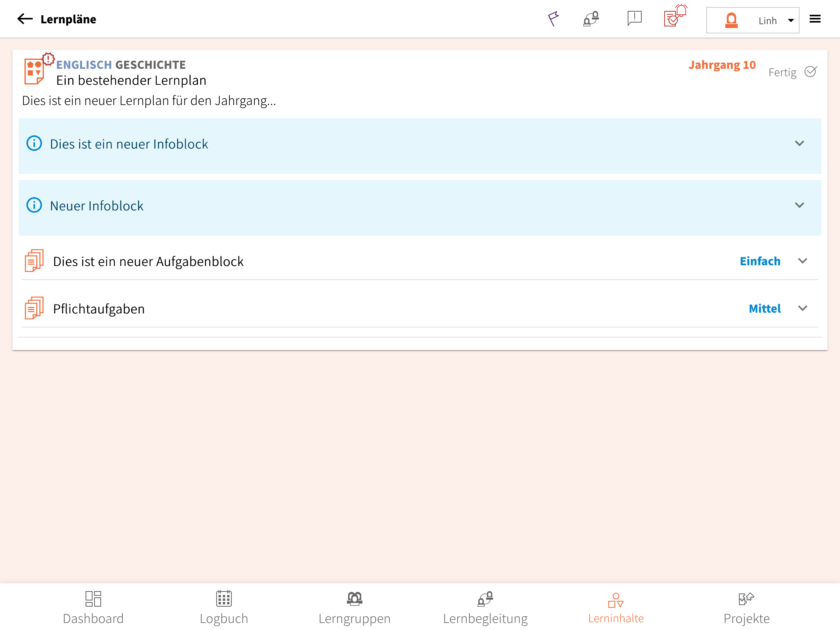The image size is (840, 630).
Task: Toggle the Fertig checkmark
Action: (811, 72)
